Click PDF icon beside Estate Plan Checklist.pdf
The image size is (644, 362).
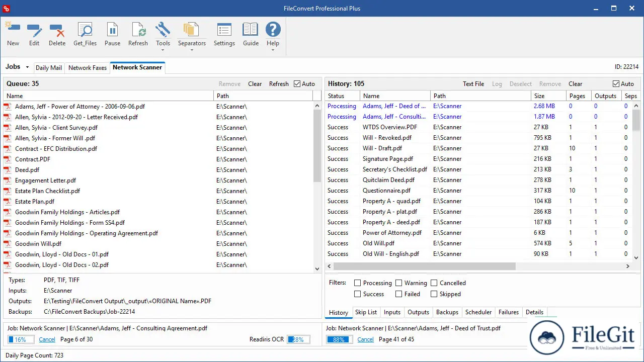click(x=8, y=191)
